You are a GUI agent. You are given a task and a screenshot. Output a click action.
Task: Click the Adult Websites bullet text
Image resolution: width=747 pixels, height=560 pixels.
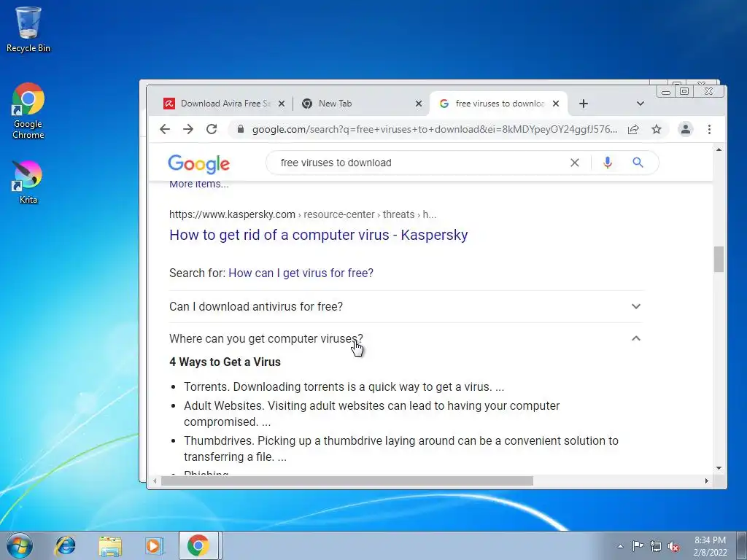pyautogui.click(x=371, y=414)
